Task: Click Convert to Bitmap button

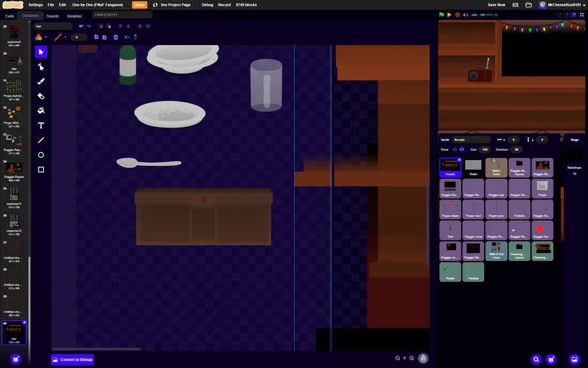Action: point(73,360)
